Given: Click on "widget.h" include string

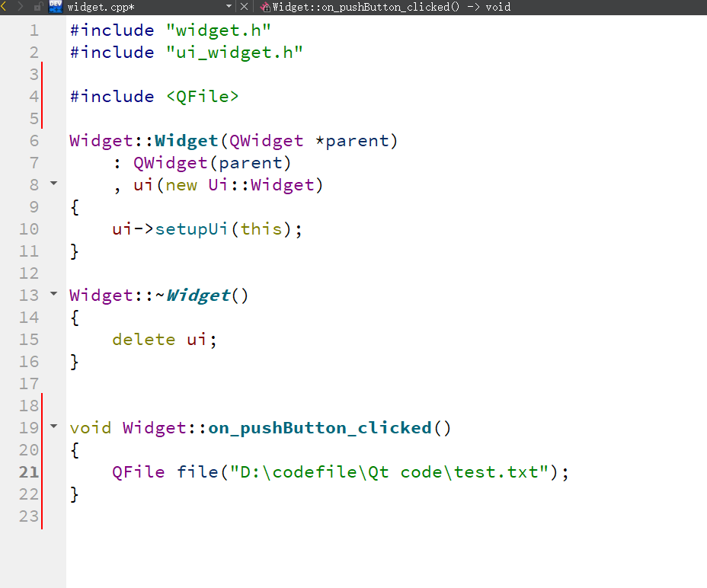Looking at the screenshot, I should (x=219, y=30).
